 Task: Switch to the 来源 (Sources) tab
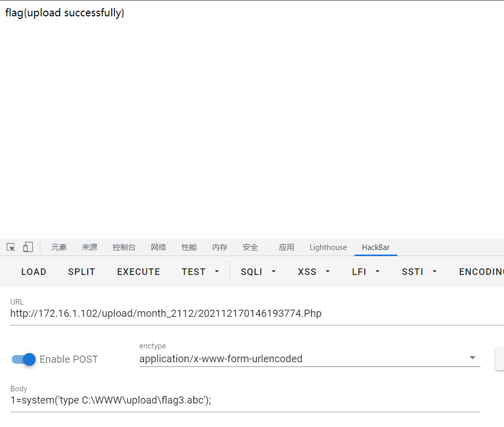tap(89, 247)
